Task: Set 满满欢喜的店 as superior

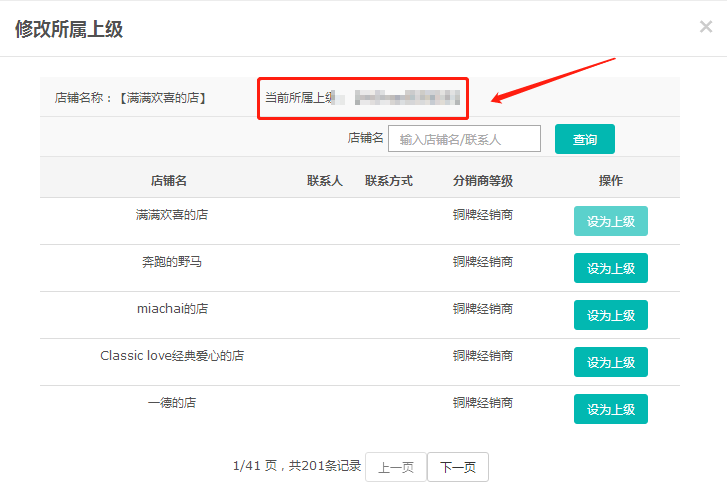Action: tap(610, 221)
